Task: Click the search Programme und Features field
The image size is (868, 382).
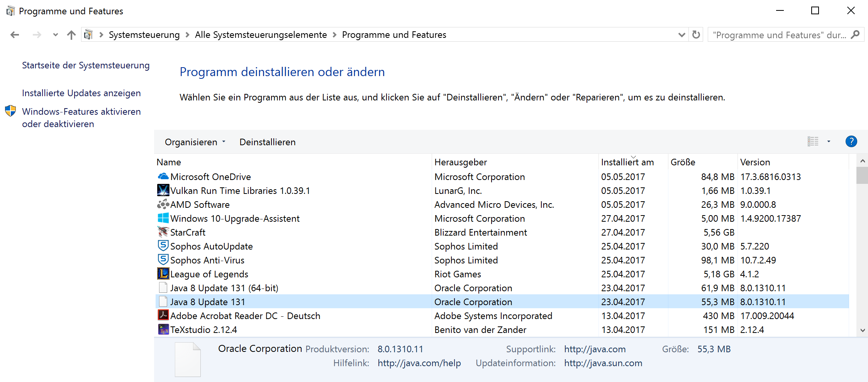Action: (x=779, y=35)
